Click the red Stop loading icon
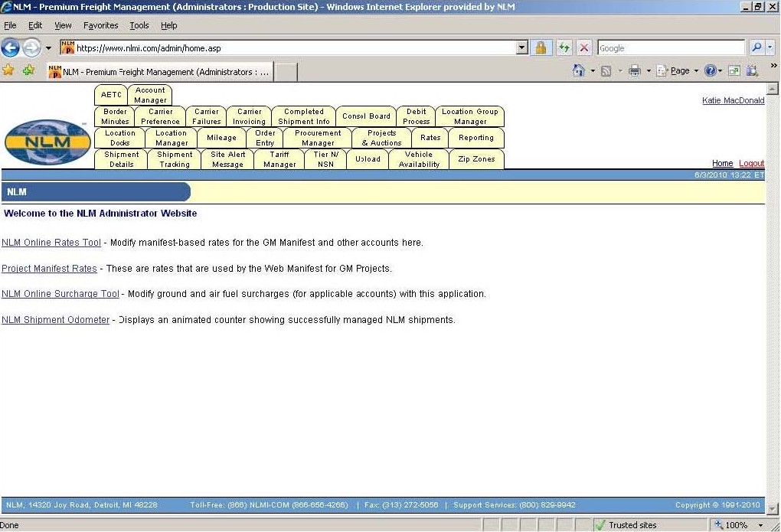This screenshot has height=532, width=781. tap(584, 47)
